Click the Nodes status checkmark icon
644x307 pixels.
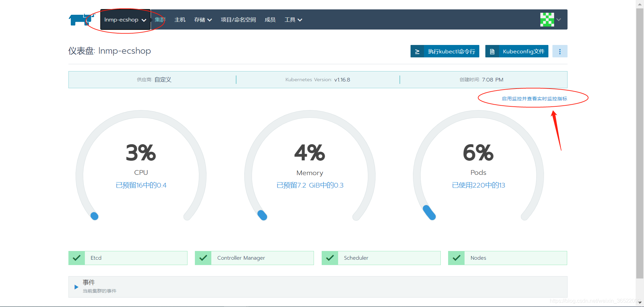[456, 258]
